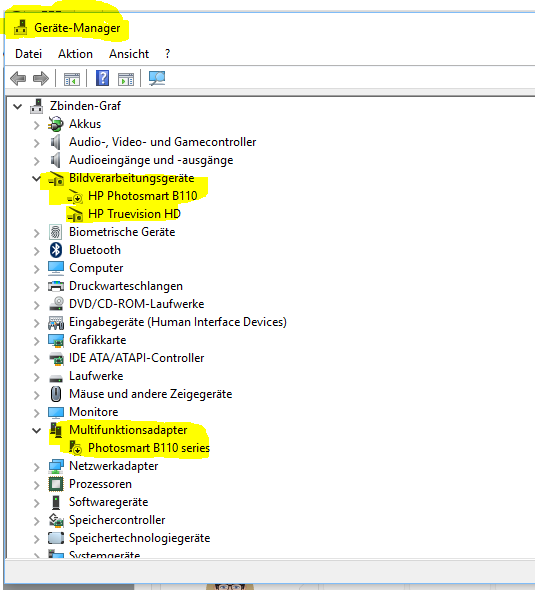
Task: Click the Akkus battery icon
Action: (56, 124)
